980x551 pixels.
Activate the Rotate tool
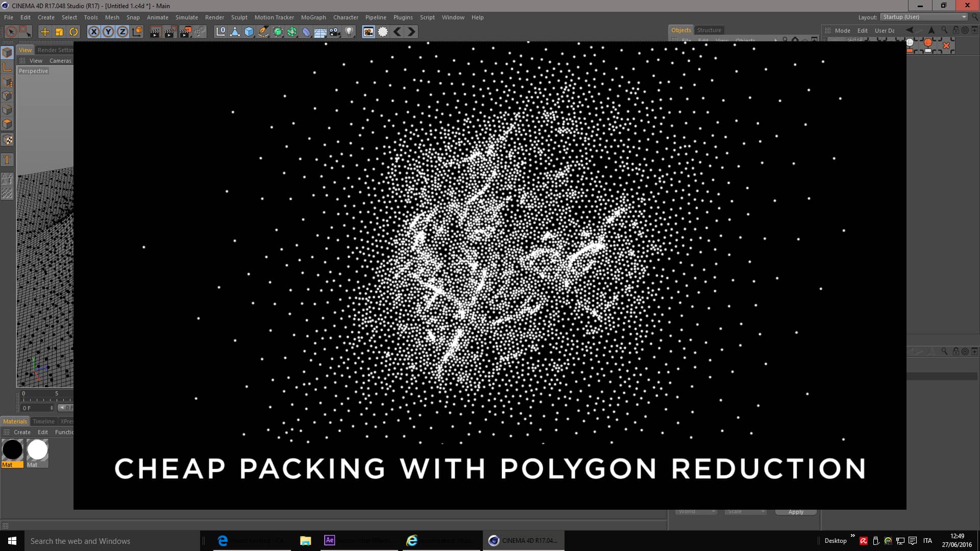[x=74, y=32]
